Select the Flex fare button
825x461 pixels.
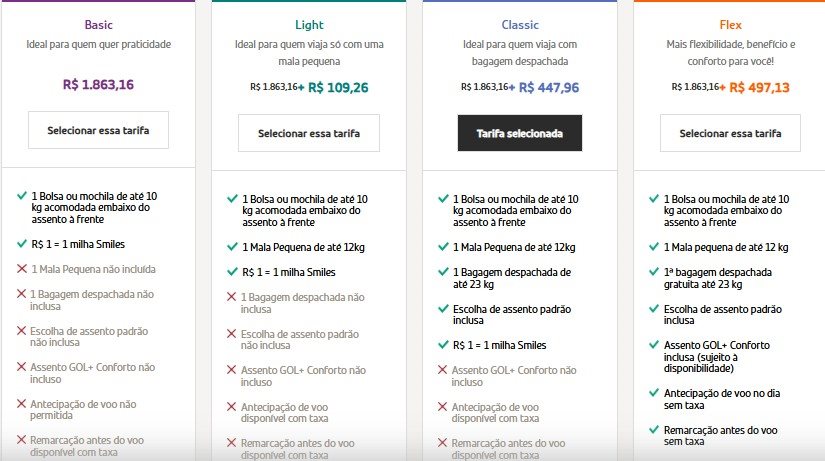pos(730,133)
